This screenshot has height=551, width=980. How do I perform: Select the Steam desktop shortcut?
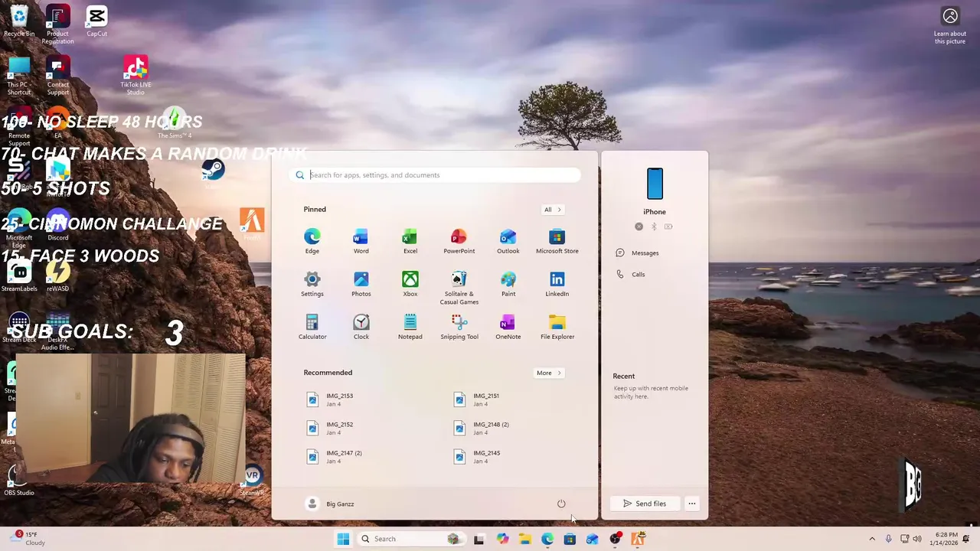[x=213, y=174]
